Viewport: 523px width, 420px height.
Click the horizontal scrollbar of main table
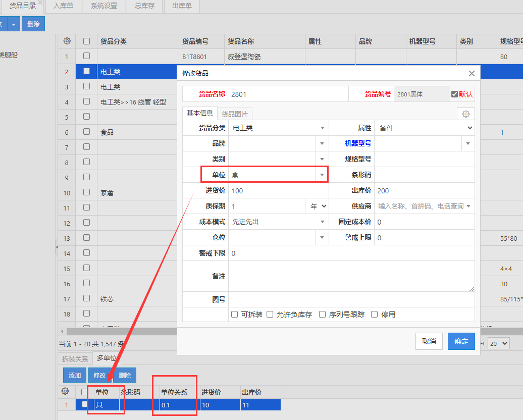122,331
